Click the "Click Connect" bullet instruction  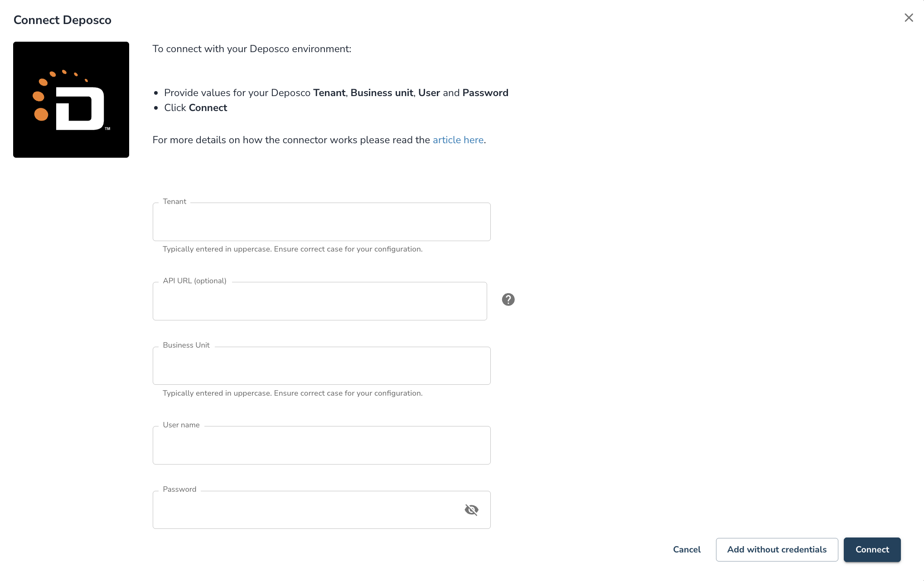pos(195,108)
